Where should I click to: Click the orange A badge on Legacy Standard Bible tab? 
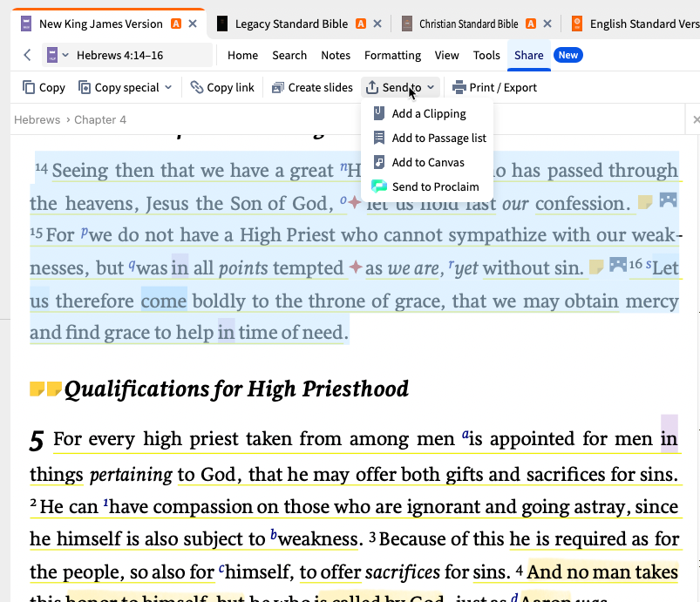361,24
